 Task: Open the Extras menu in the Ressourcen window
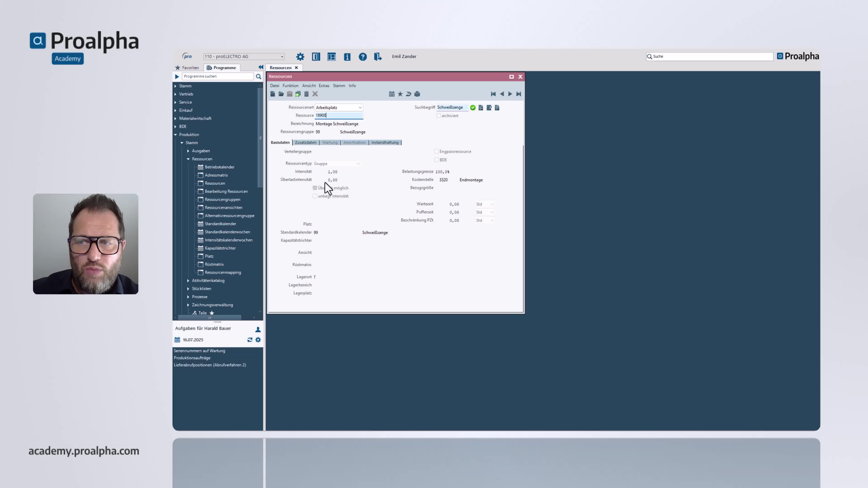click(324, 86)
